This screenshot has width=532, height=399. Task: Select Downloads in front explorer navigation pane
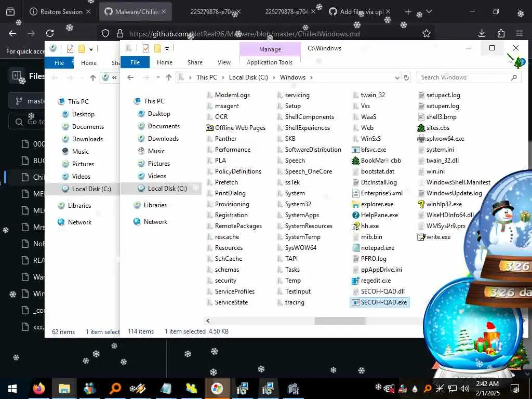pyautogui.click(x=163, y=138)
